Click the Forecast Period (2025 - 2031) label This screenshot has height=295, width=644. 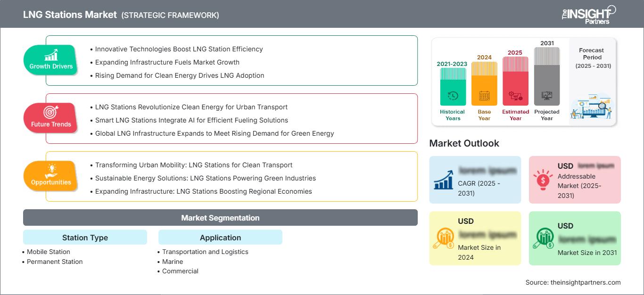click(593, 58)
